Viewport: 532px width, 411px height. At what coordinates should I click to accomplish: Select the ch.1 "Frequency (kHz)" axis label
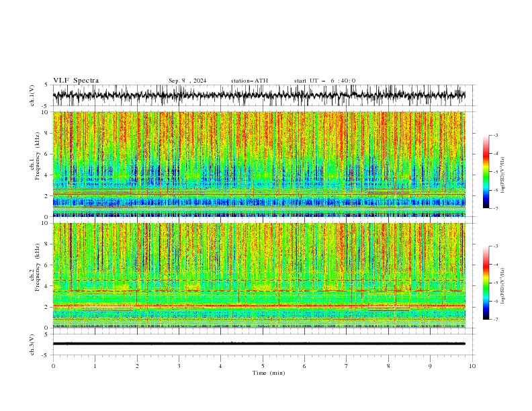coord(38,156)
